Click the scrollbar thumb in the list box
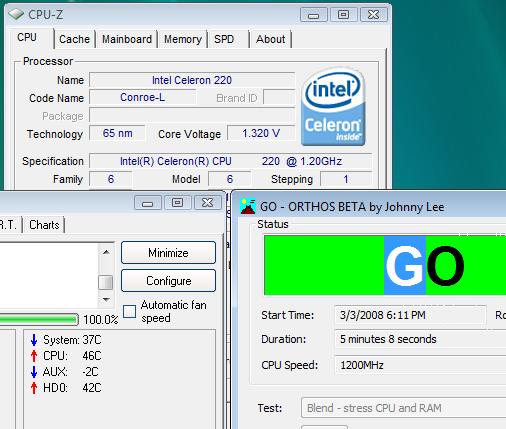Screen dimensions: 506x429 tap(106, 282)
